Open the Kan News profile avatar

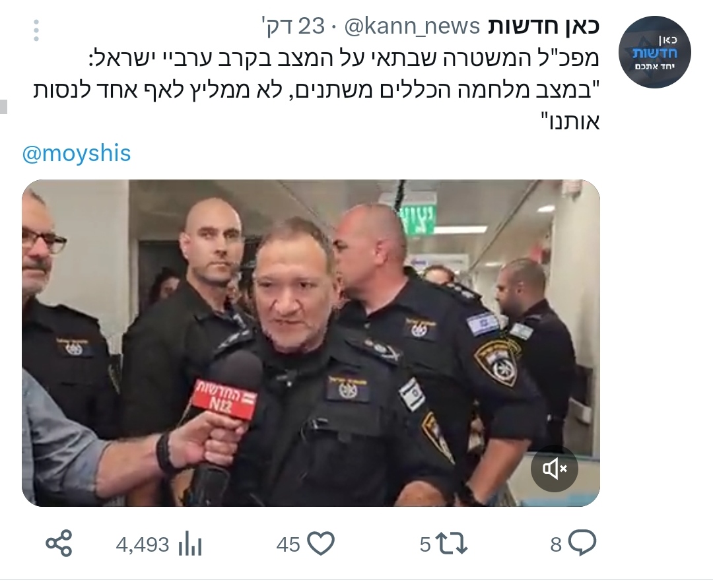(656, 51)
